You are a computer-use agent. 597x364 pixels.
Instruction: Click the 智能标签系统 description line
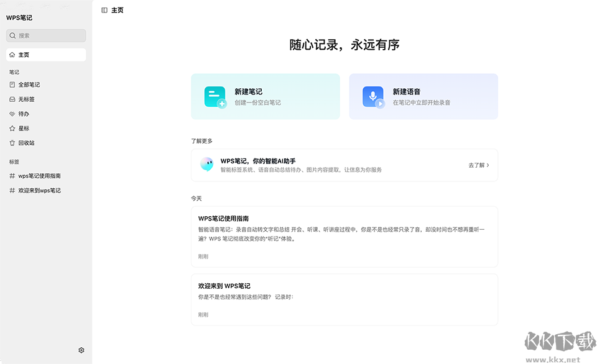tap(301, 170)
